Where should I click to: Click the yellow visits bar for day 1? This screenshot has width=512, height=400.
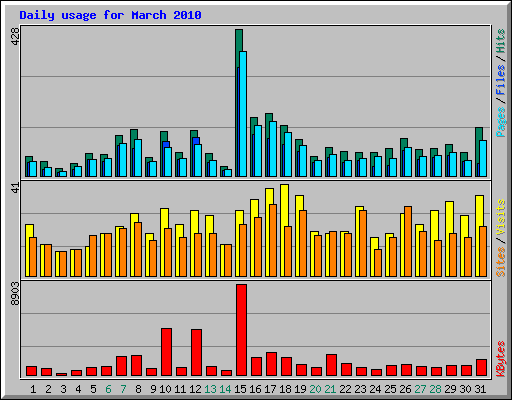(28, 231)
